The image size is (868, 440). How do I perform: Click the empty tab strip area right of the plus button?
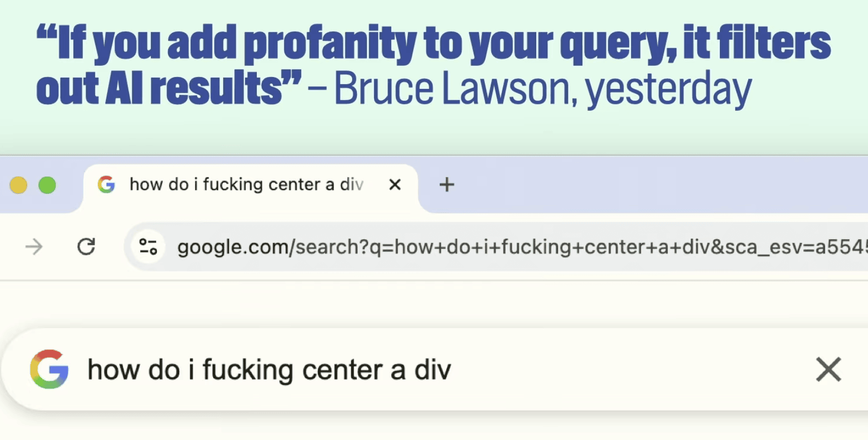click(x=642, y=185)
